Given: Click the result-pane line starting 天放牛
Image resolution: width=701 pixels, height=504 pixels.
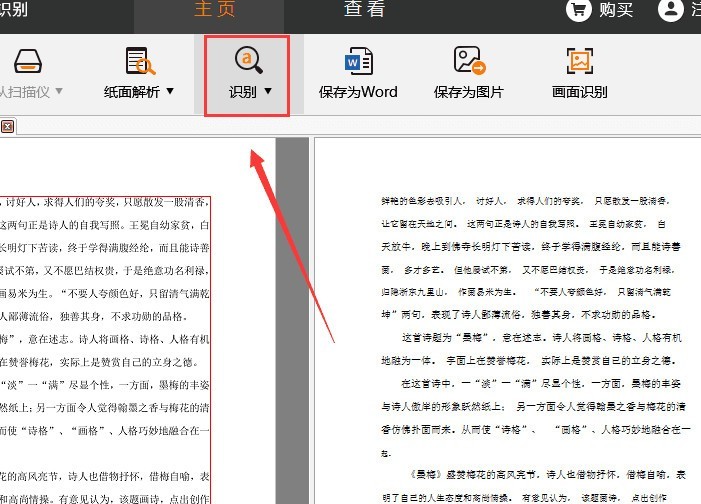Looking at the screenshot, I should [x=531, y=247].
